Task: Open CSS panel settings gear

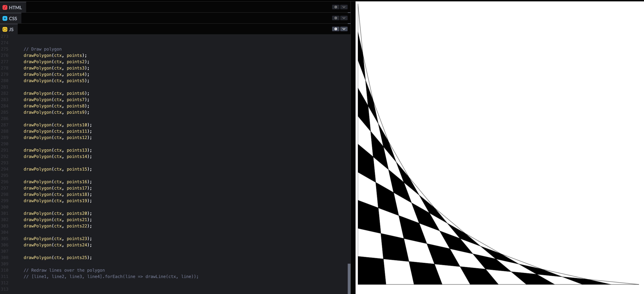Action: point(336,18)
